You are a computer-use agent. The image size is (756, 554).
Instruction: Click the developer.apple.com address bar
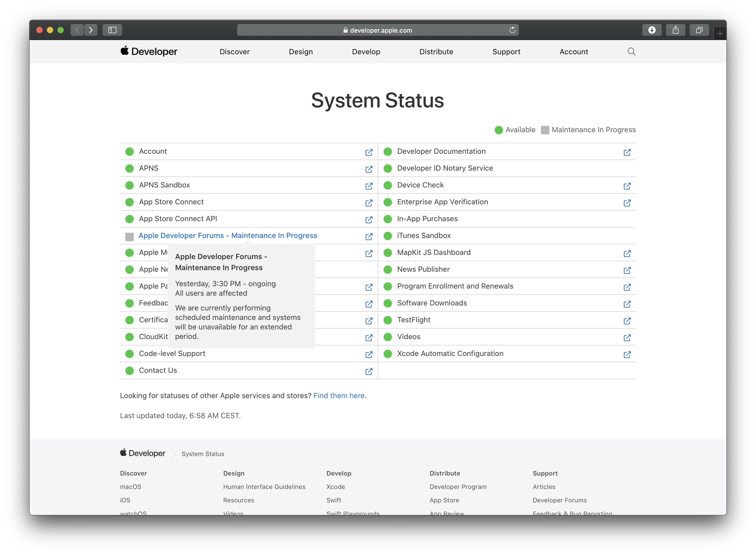tap(377, 30)
